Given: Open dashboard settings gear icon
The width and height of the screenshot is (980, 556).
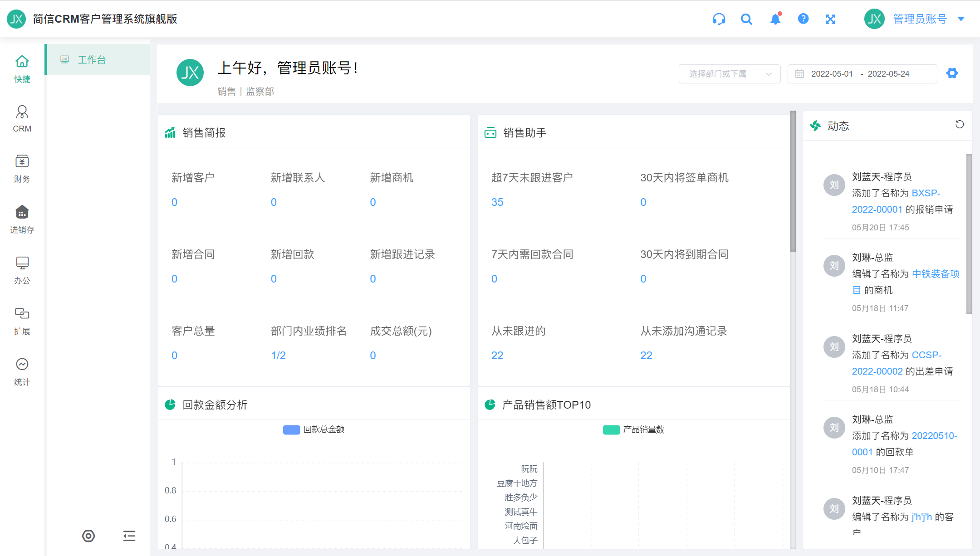Looking at the screenshot, I should click(952, 73).
